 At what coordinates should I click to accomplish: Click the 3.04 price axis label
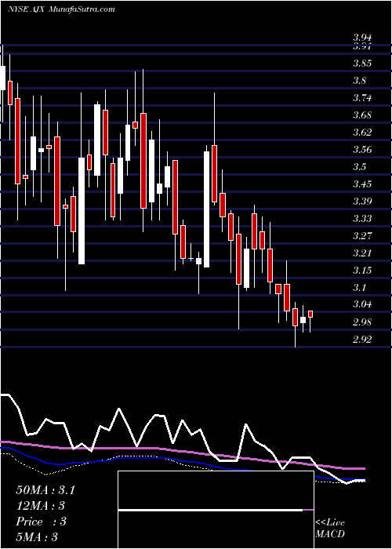pos(362,304)
